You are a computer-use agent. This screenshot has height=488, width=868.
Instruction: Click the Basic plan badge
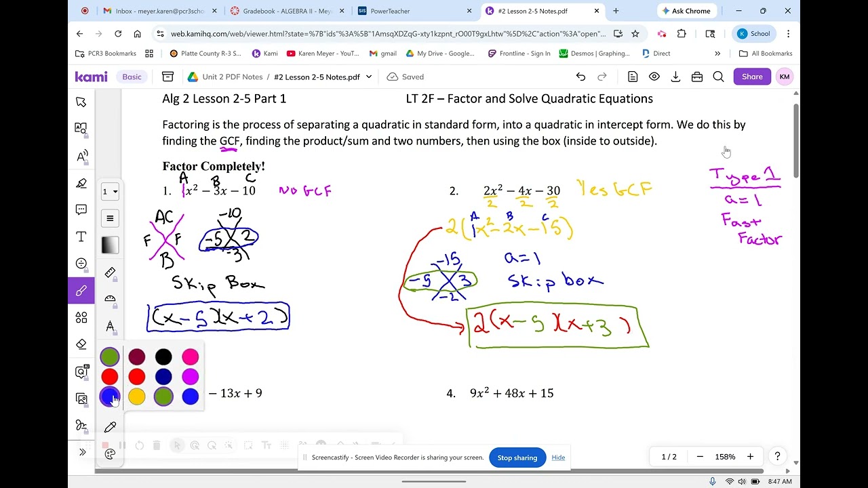(x=132, y=77)
